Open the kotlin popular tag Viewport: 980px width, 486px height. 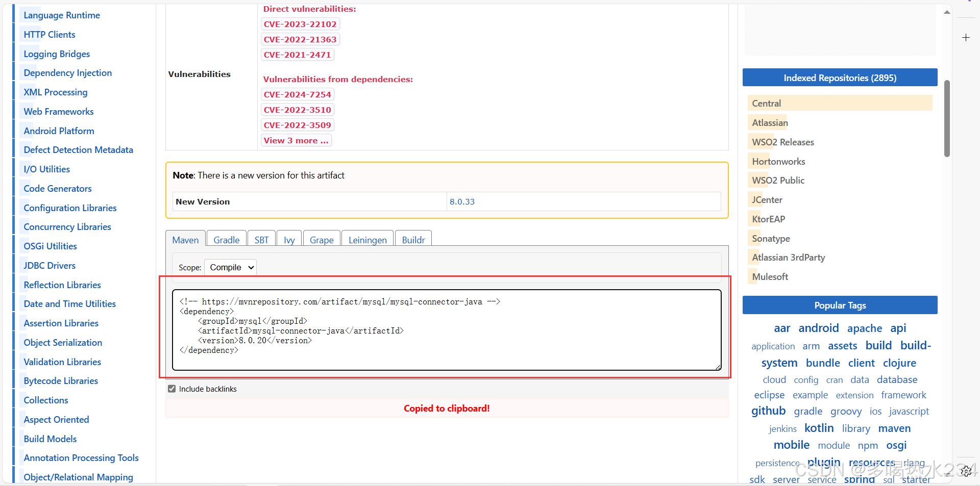coord(819,428)
